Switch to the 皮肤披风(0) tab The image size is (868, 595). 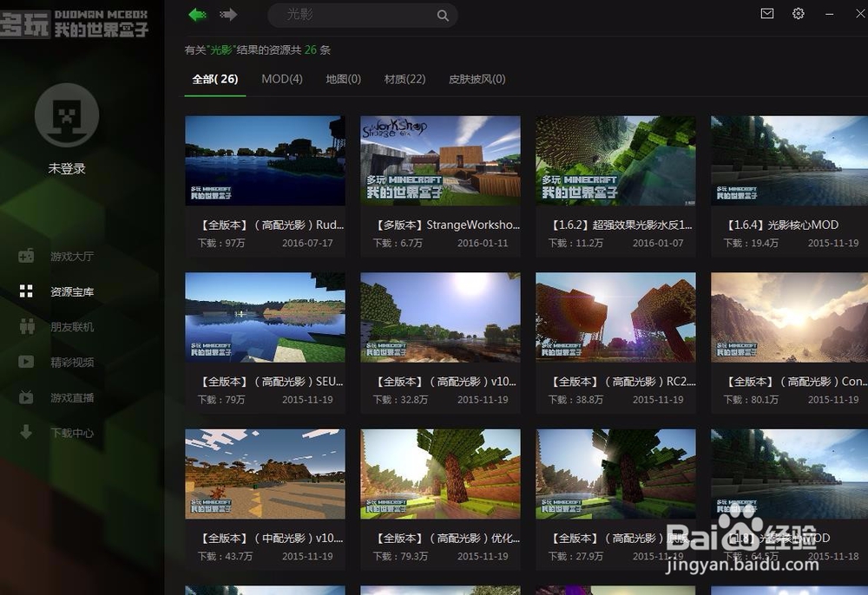coord(477,79)
